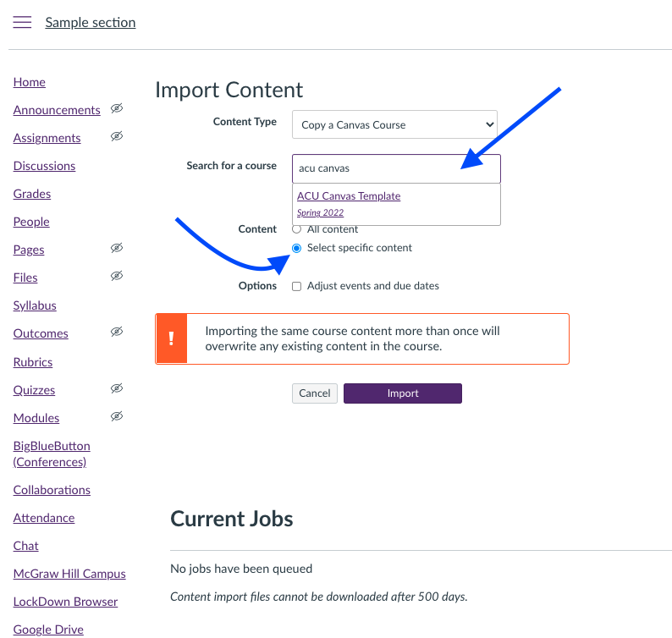Screen dimensions: 672x638
Task: Click hidden-eye icon beside Pages
Action: 117,249
